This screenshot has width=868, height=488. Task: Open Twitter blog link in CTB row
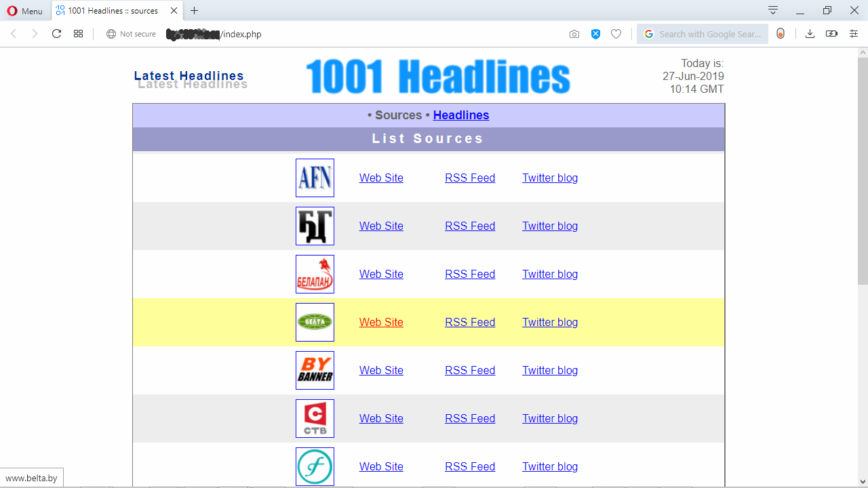[x=550, y=418]
